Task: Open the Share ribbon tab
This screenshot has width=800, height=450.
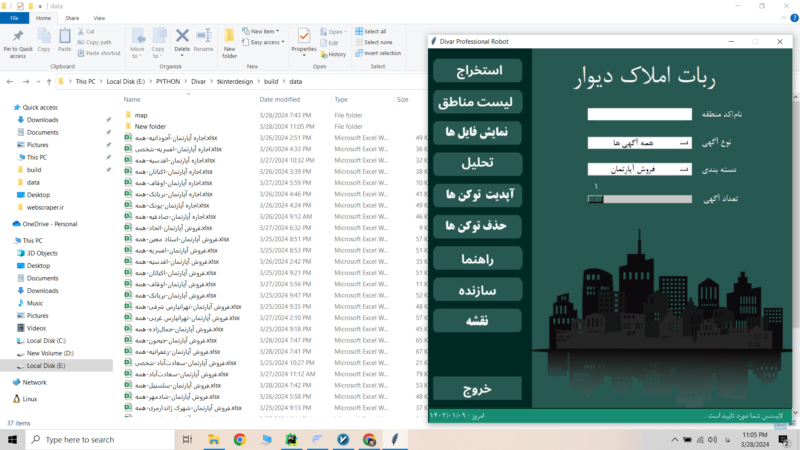Action: (x=72, y=18)
